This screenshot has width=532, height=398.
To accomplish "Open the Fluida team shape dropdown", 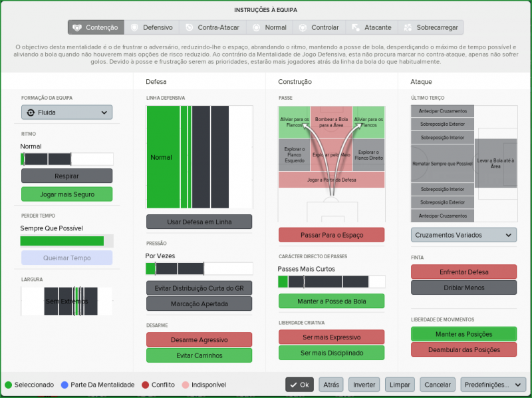I will point(66,112).
